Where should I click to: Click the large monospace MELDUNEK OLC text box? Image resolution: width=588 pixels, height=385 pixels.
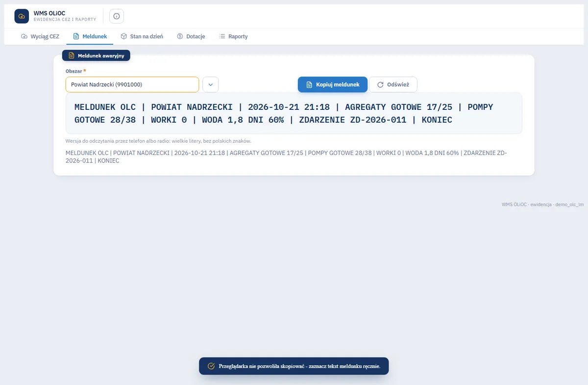(x=294, y=113)
